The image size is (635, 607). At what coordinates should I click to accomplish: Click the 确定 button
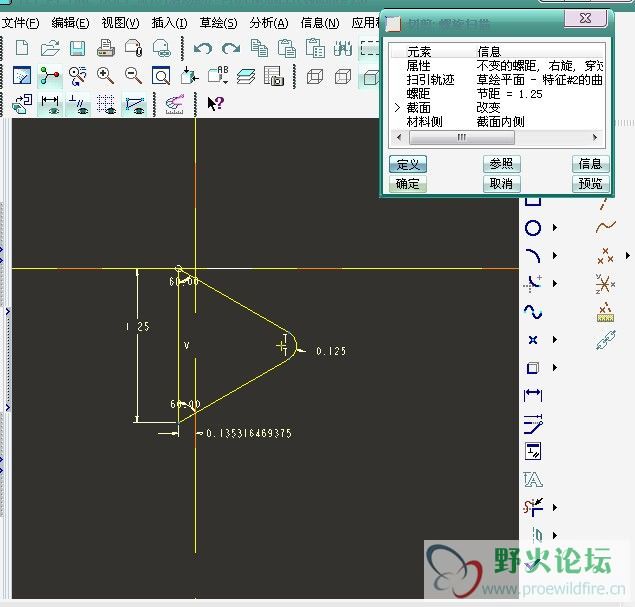[x=408, y=183]
